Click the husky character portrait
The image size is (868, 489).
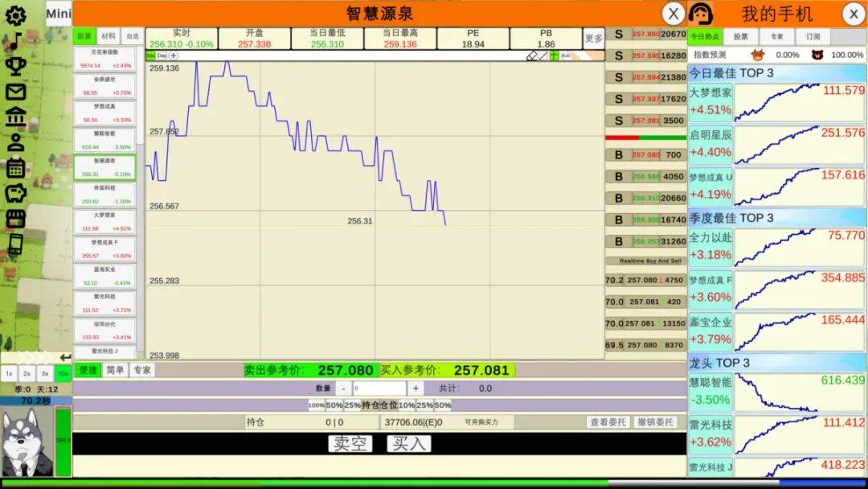[x=27, y=442]
